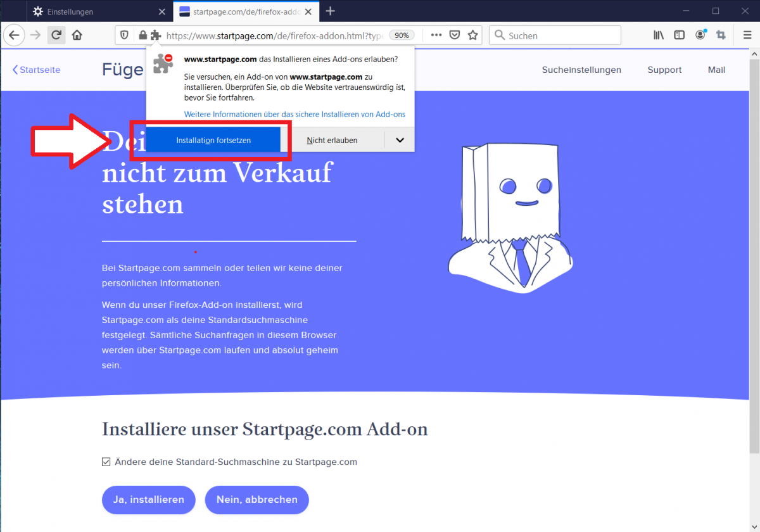Open Support in page header
This screenshot has width=760, height=532.
[664, 70]
